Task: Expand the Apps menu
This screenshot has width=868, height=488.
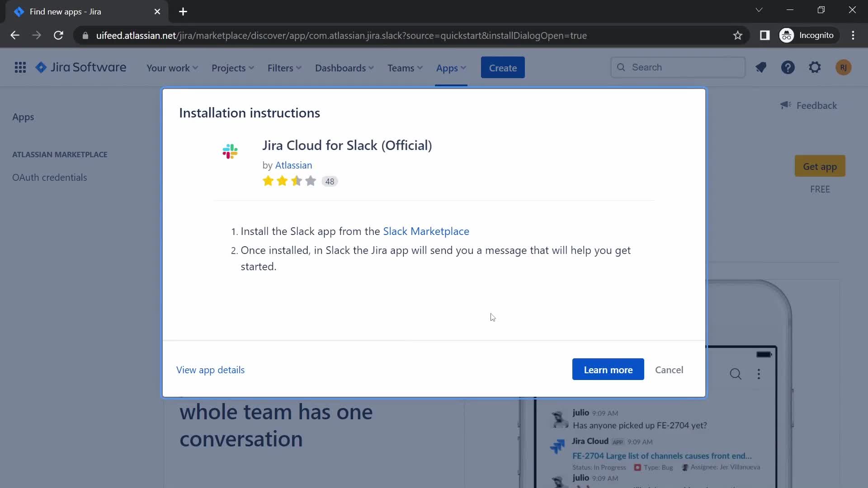Action: coord(451,68)
